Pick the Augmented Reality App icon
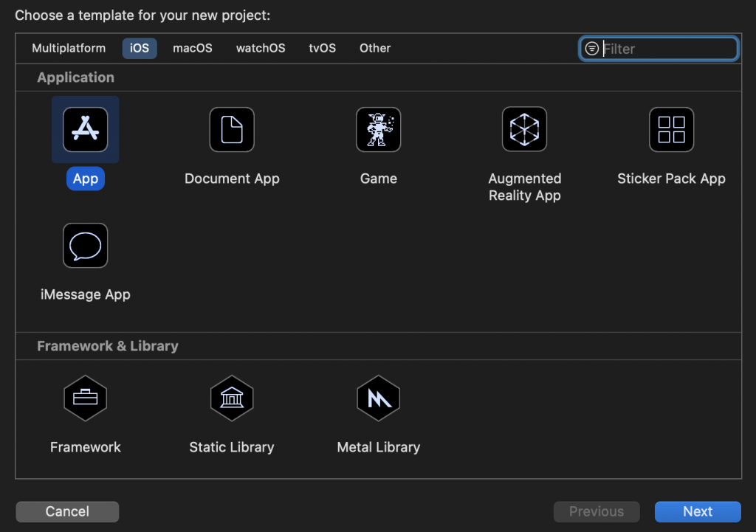 click(x=525, y=129)
